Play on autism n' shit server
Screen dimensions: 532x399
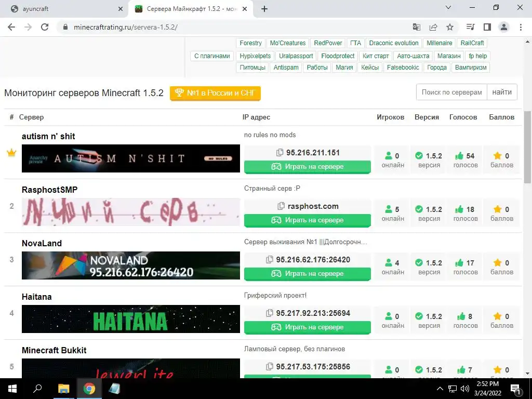[x=308, y=167]
